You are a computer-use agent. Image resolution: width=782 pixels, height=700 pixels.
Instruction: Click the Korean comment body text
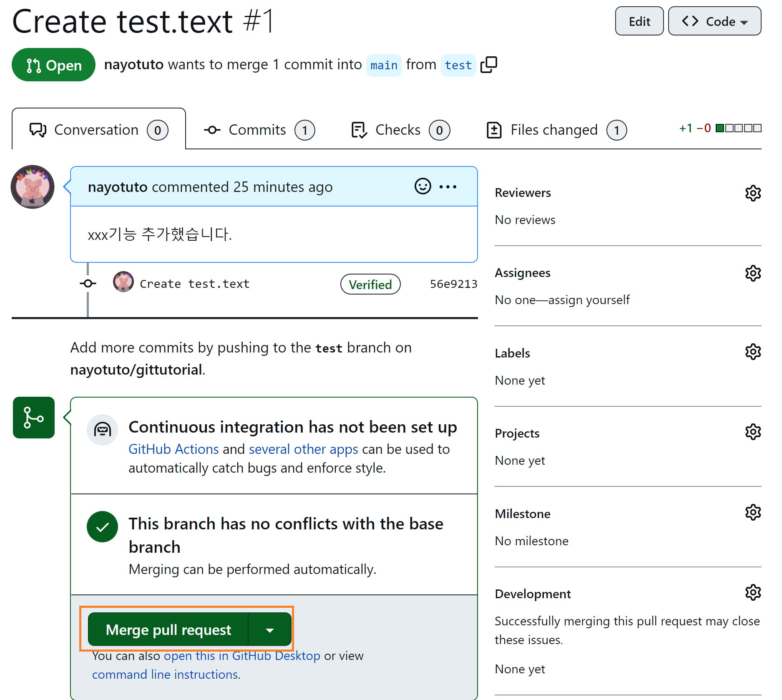(x=160, y=234)
